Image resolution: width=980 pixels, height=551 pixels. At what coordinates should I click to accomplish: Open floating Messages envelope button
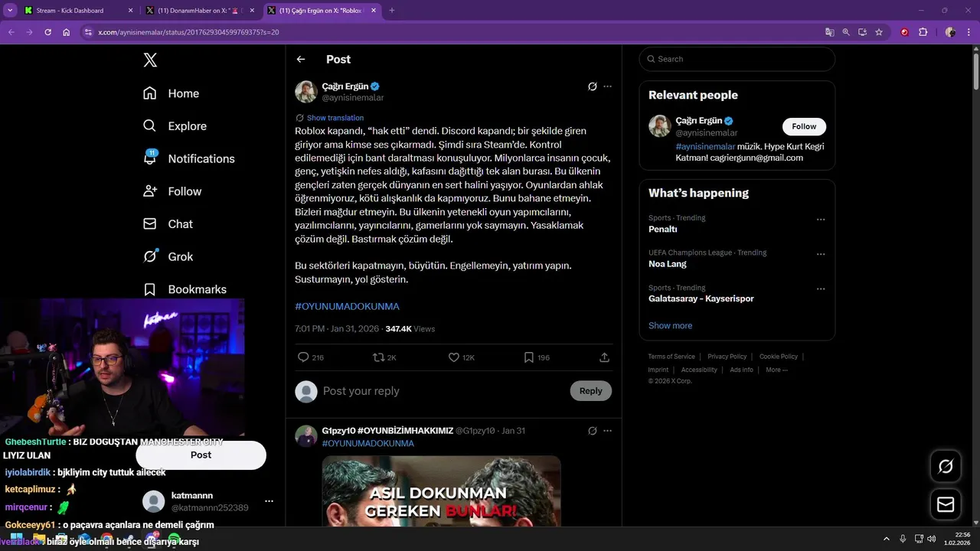point(946,504)
